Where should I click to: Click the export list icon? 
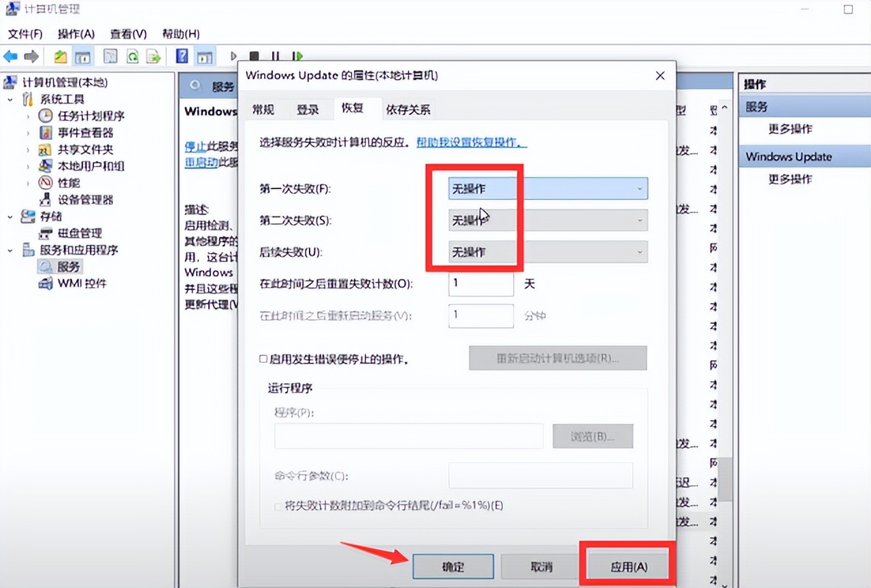tap(154, 56)
